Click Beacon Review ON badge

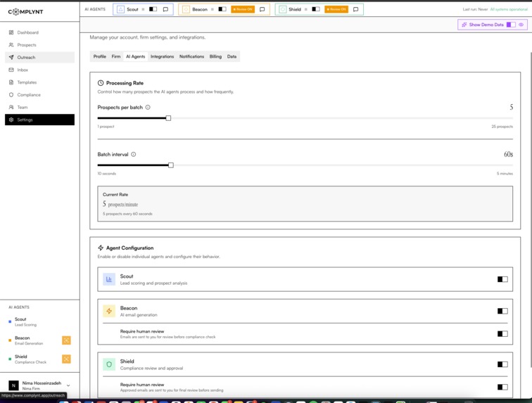pos(243,10)
